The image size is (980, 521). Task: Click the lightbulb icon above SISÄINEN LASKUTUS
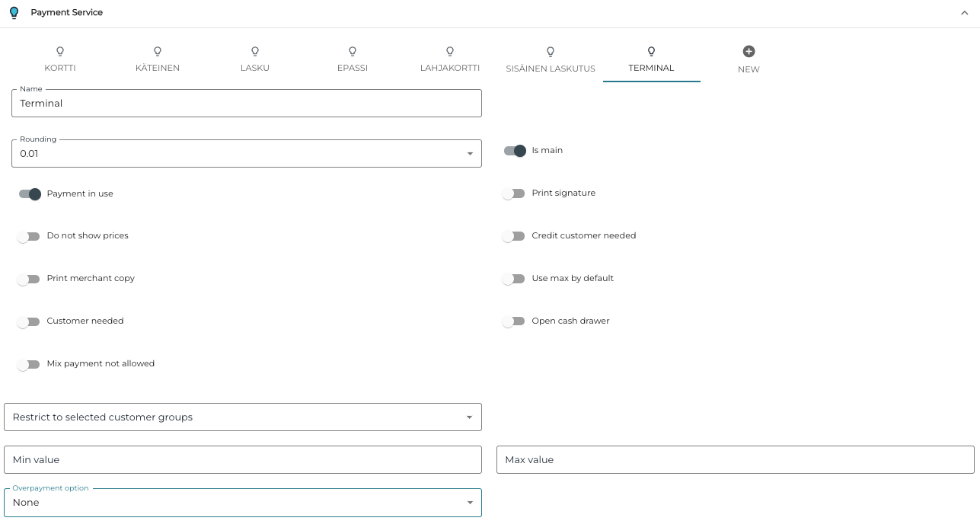[550, 52]
